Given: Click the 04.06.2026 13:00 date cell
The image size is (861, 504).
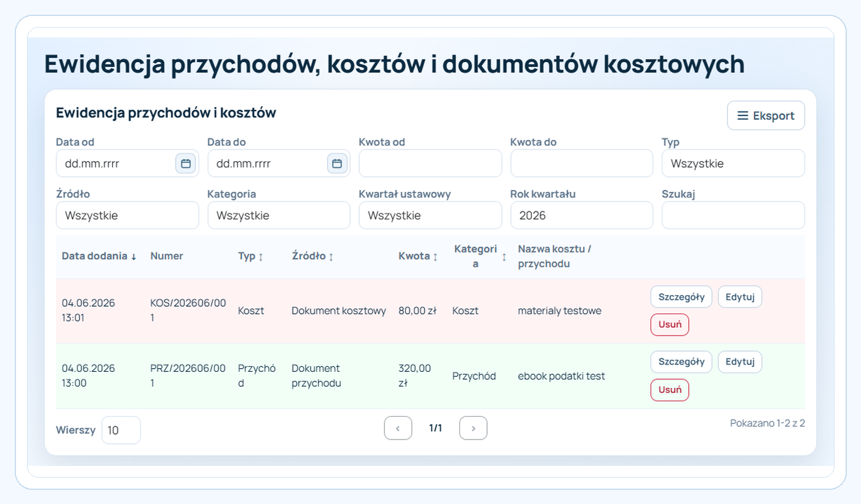Looking at the screenshot, I should pyautogui.click(x=89, y=376).
